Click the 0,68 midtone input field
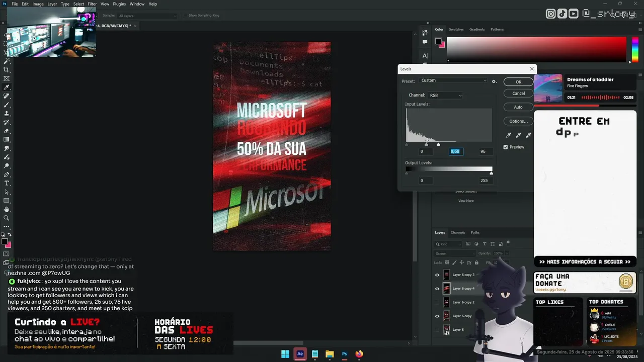The width and height of the screenshot is (644, 362). click(455, 151)
